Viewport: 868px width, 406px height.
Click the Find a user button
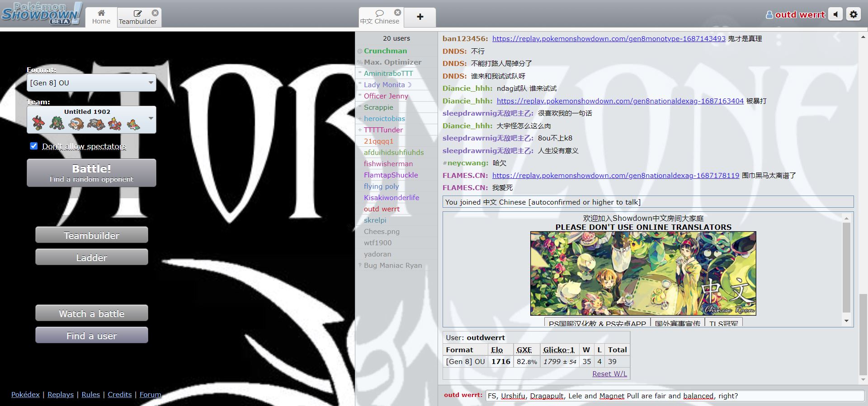[x=92, y=336]
